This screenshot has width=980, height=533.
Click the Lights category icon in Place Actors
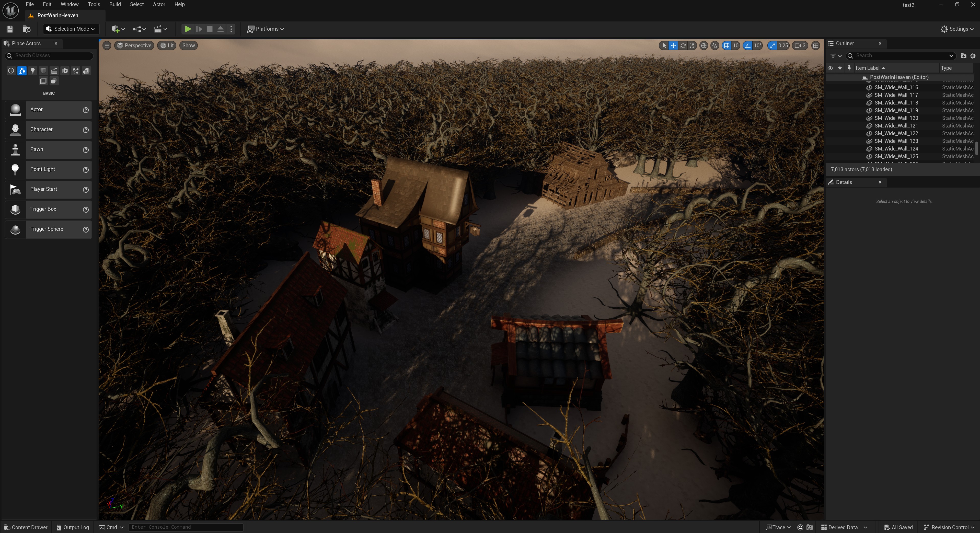coord(33,71)
